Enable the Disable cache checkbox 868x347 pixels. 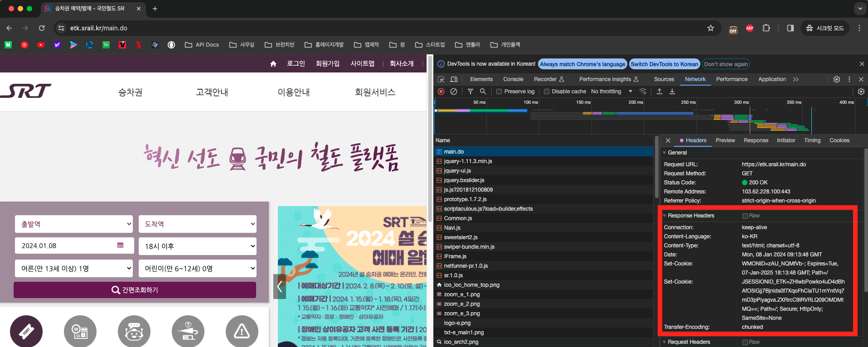click(547, 92)
